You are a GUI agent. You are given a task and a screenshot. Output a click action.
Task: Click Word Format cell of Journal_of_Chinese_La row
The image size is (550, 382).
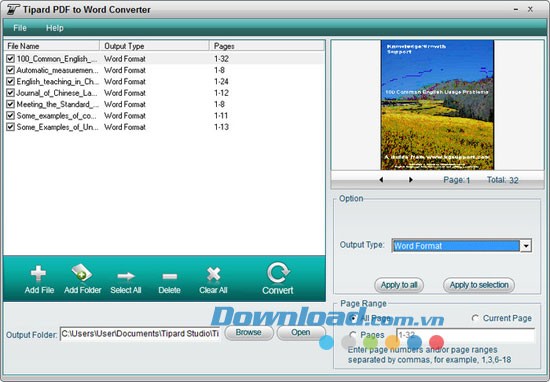pyautogui.click(x=125, y=93)
